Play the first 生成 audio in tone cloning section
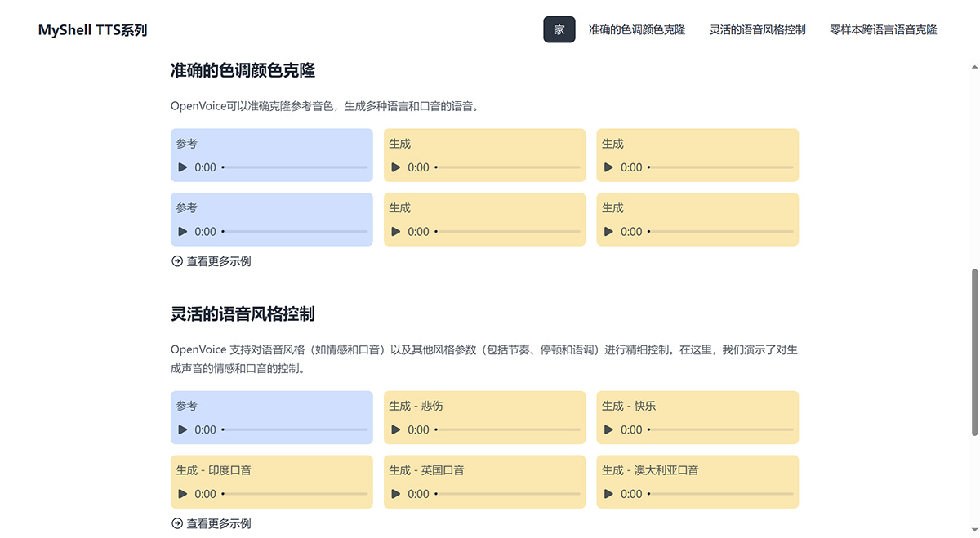This screenshot has height=538, width=980. (396, 167)
